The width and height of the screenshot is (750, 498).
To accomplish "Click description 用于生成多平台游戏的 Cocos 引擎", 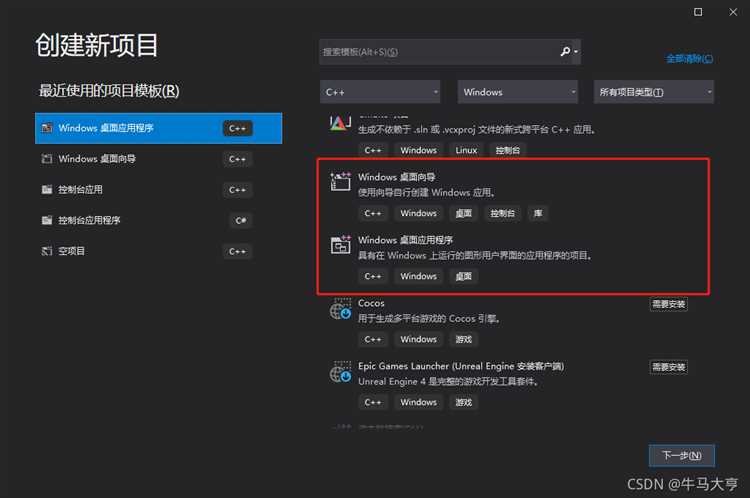I will (x=429, y=318).
